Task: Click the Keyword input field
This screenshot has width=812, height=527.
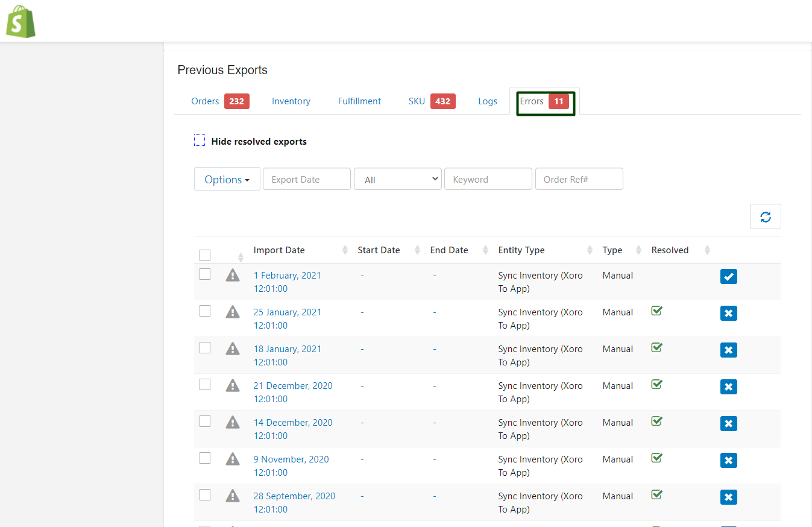Action: 488,179
